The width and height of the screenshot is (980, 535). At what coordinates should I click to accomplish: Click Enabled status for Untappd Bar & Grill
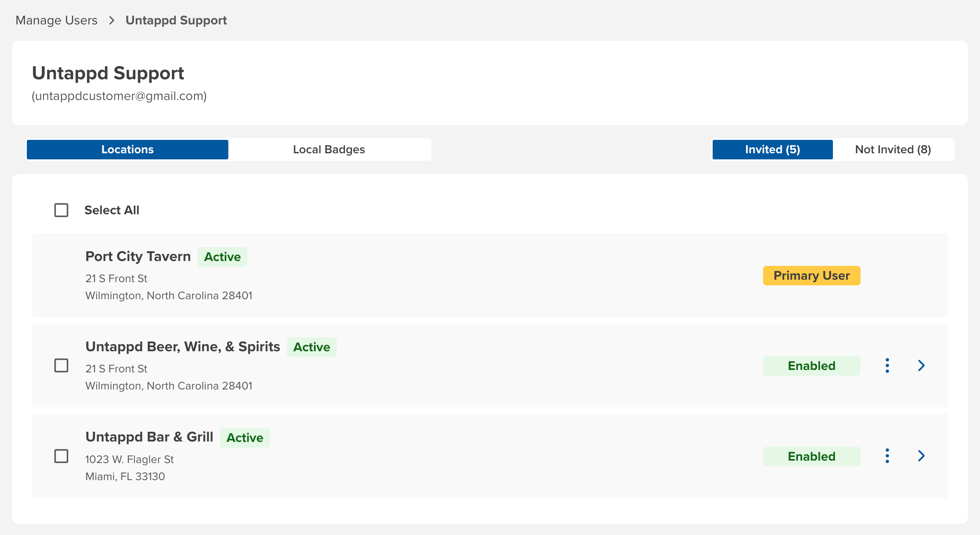tap(811, 457)
